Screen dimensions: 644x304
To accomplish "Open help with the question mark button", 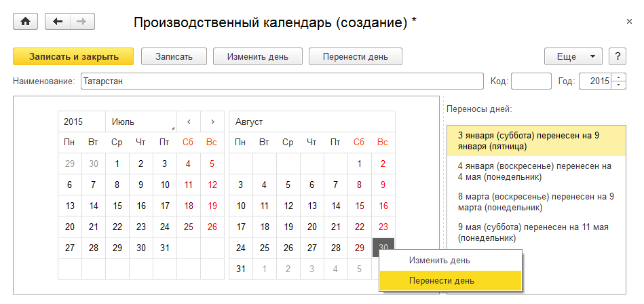I will click(617, 56).
